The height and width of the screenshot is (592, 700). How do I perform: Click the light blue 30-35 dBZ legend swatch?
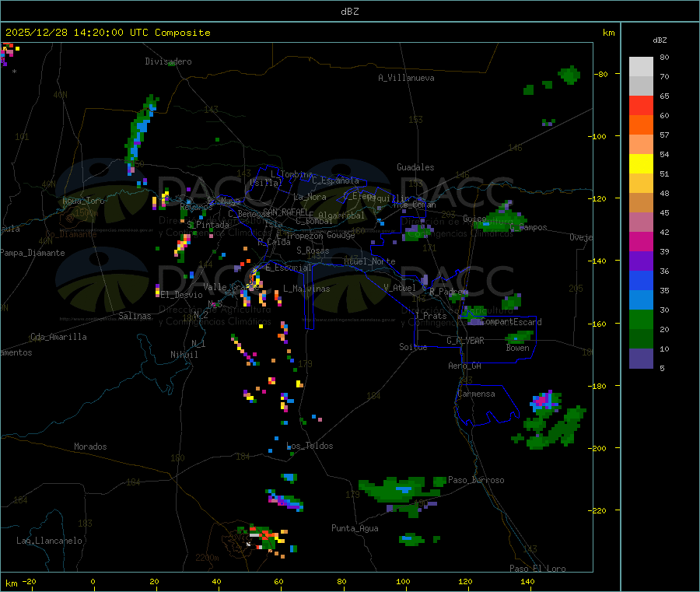coord(641,300)
